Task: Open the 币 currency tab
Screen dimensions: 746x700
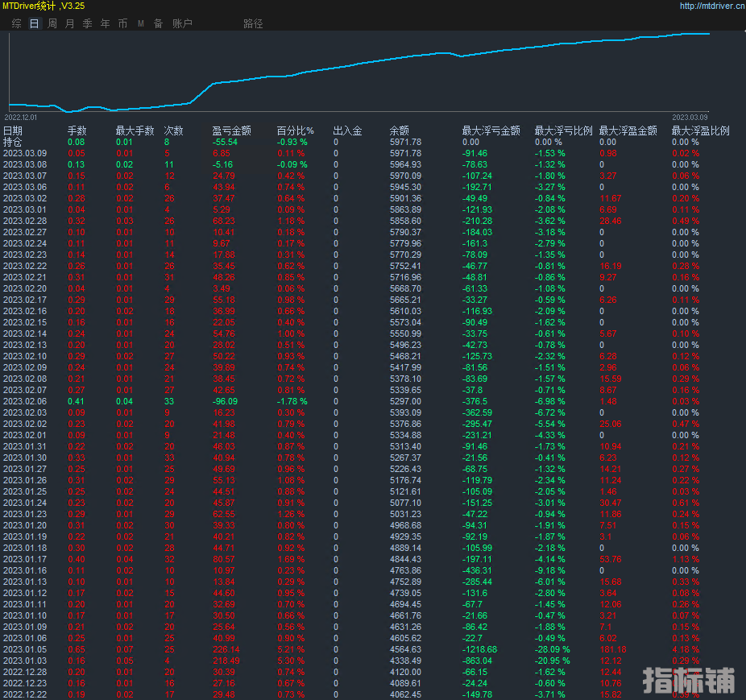Action: coord(122,23)
